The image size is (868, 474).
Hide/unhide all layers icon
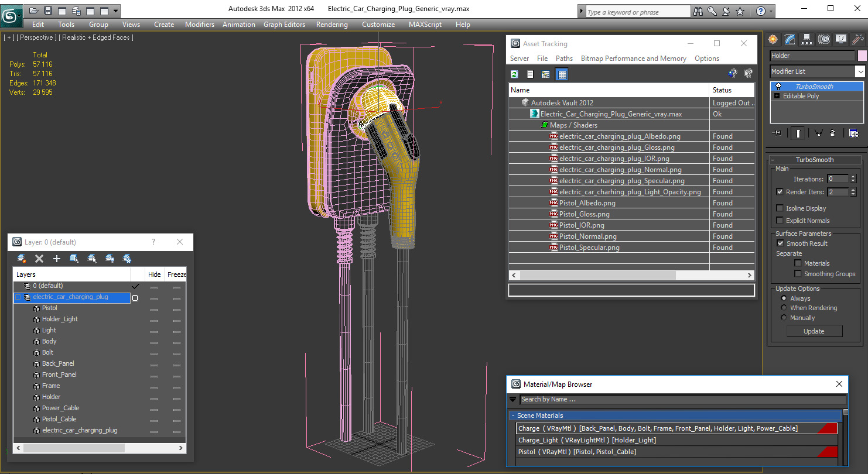point(110,259)
